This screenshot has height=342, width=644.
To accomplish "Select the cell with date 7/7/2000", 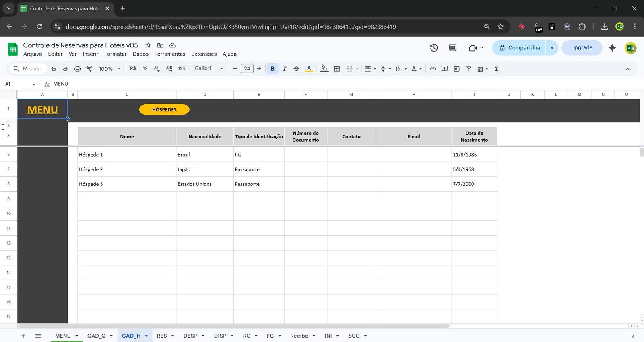I will pos(474,184).
